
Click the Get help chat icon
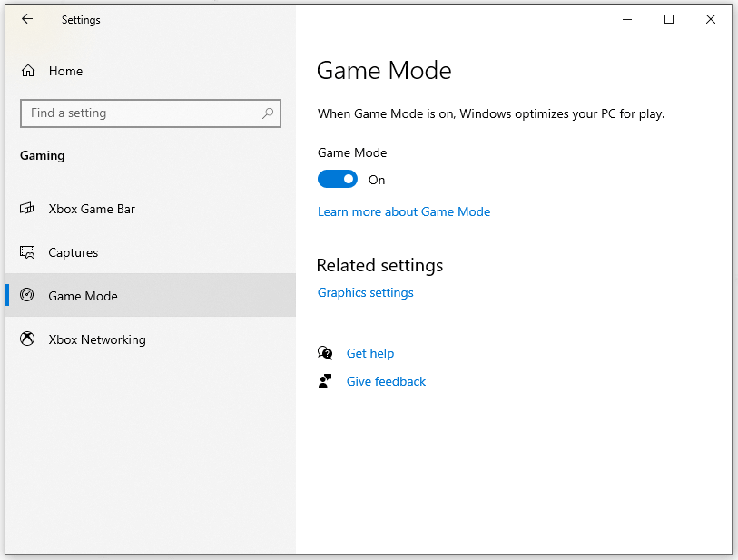pyautogui.click(x=325, y=352)
